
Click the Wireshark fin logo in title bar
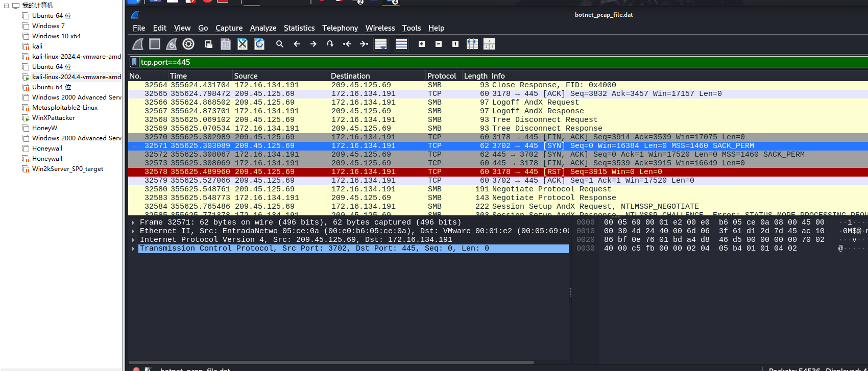(135, 15)
